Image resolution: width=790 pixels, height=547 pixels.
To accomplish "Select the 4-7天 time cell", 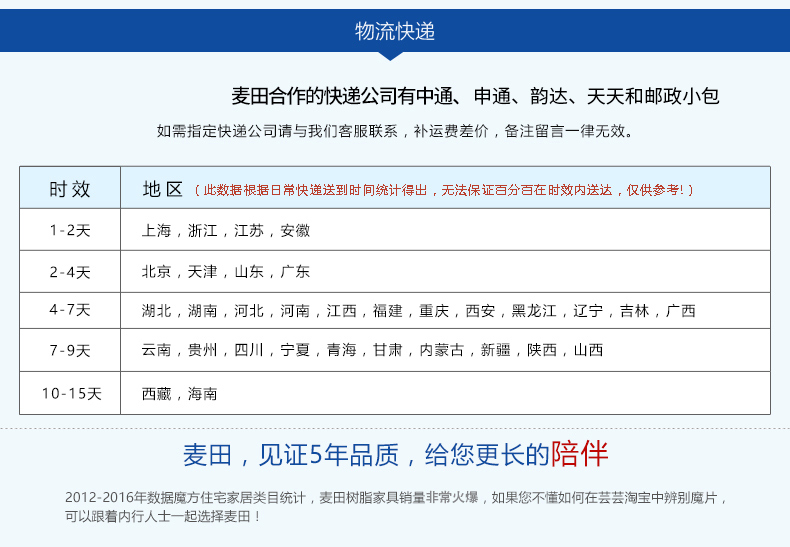I will coord(70,310).
